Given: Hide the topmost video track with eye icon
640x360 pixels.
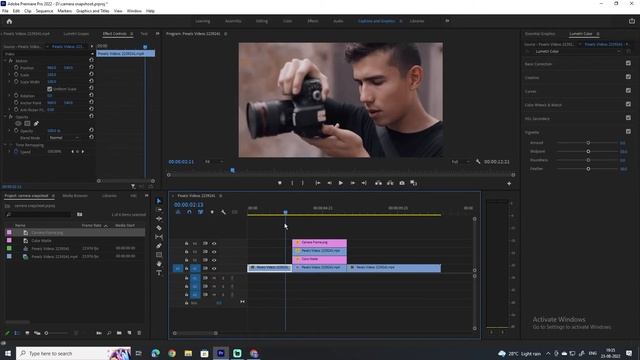Looking at the screenshot, I should (214, 243).
